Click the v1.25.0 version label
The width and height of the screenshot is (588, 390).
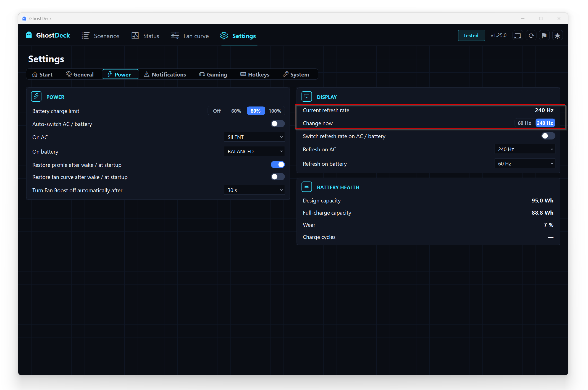[x=498, y=35]
